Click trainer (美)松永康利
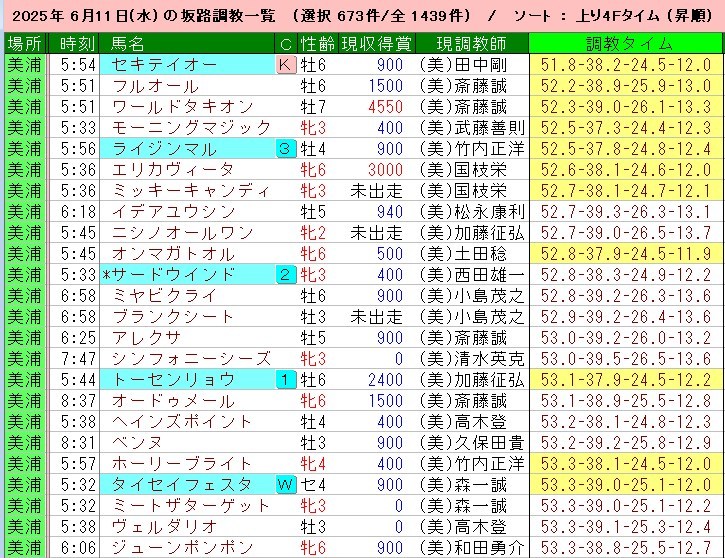This screenshot has width=725, height=558. (472, 212)
